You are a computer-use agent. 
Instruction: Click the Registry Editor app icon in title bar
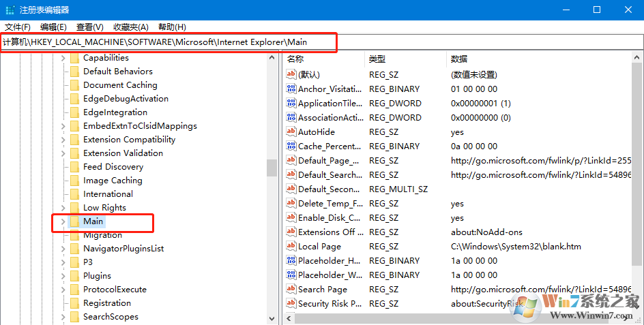point(10,10)
